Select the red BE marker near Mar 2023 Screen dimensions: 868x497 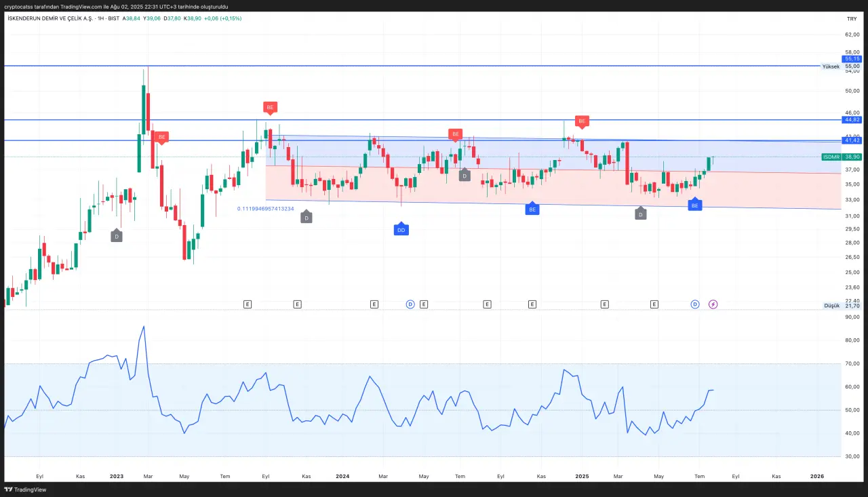click(161, 137)
